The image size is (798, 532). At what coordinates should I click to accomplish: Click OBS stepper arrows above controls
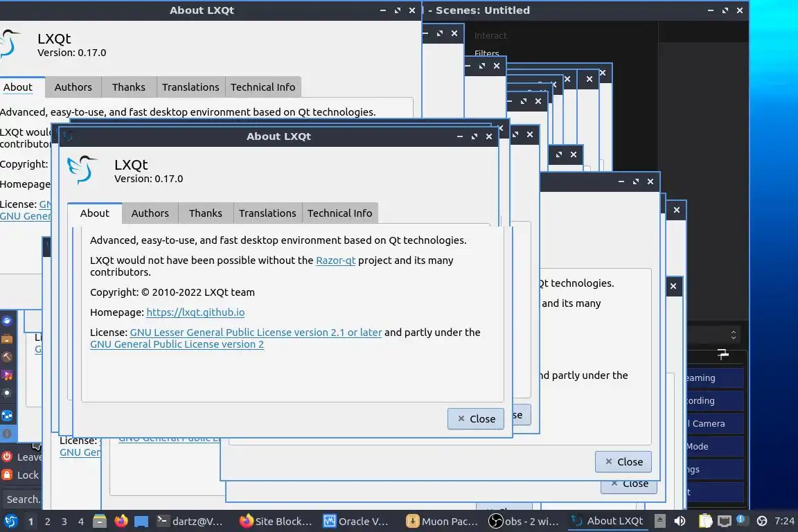tap(734, 335)
